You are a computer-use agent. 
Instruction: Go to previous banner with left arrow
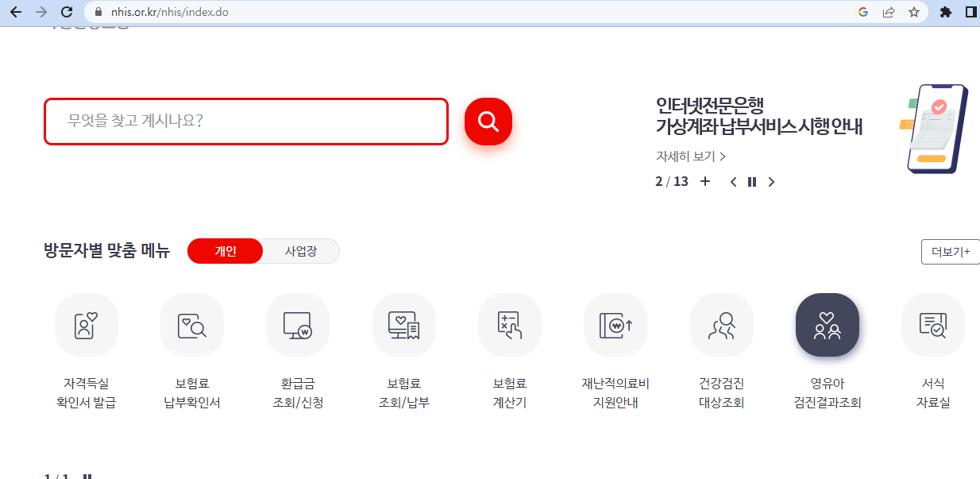732,181
